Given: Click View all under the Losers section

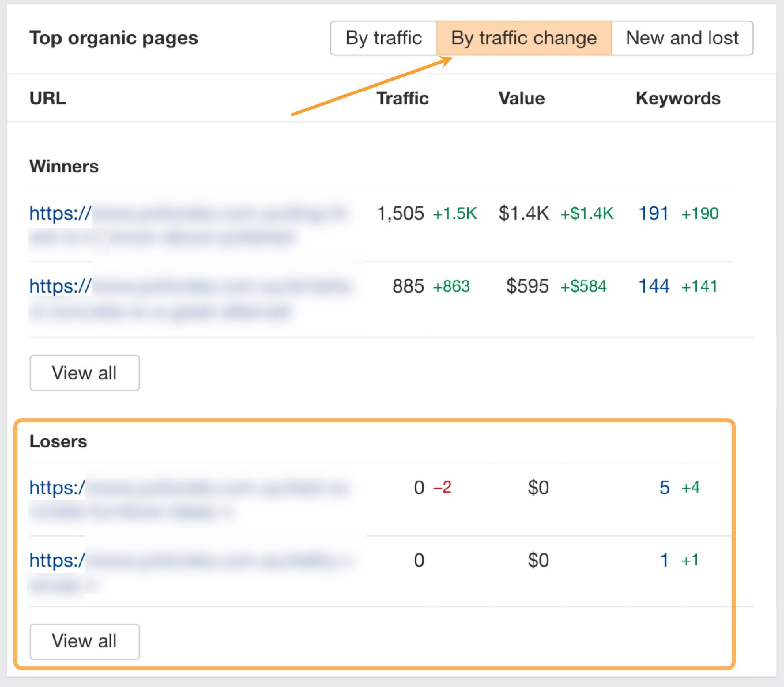Looking at the screenshot, I should coord(84,641).
